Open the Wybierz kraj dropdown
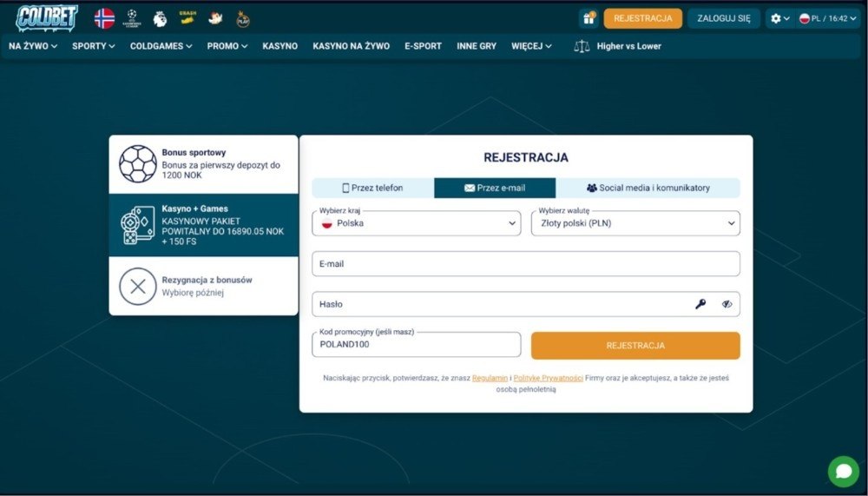 click(417, 223)
